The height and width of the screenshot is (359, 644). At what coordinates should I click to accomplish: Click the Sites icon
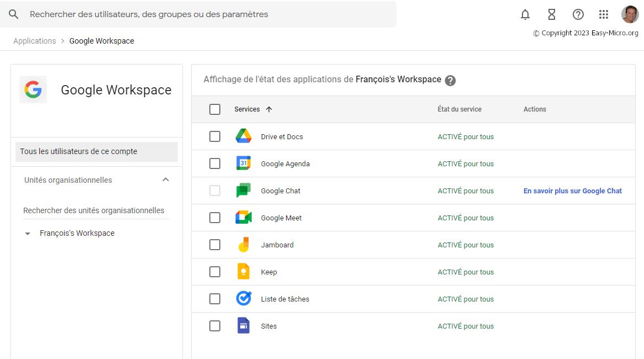pos(243,326)
